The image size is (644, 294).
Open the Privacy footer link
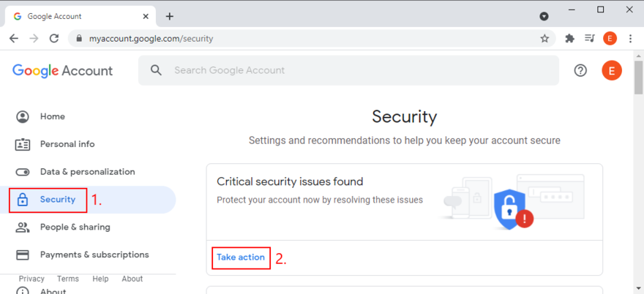[31, 279]
